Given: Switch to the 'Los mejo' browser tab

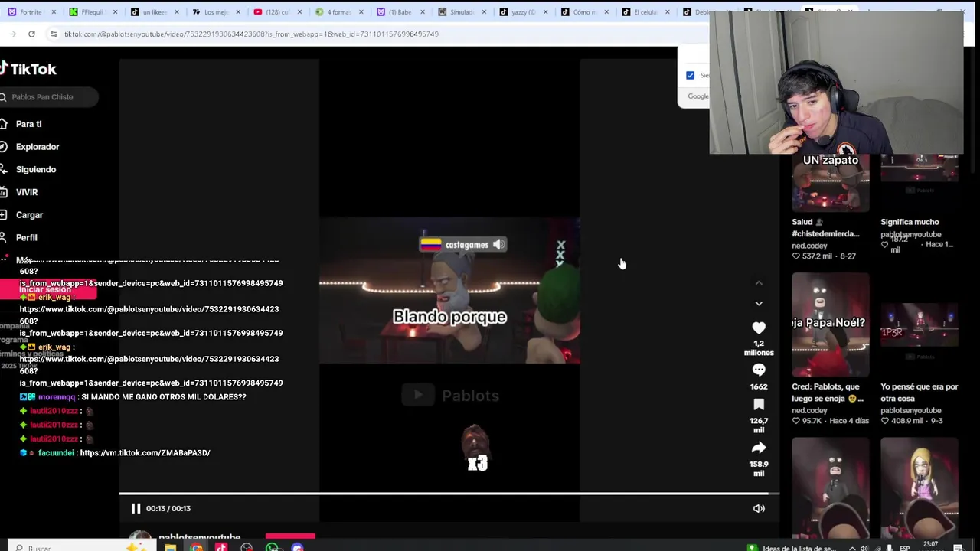Looking at the screenshot, I should 215,12.
